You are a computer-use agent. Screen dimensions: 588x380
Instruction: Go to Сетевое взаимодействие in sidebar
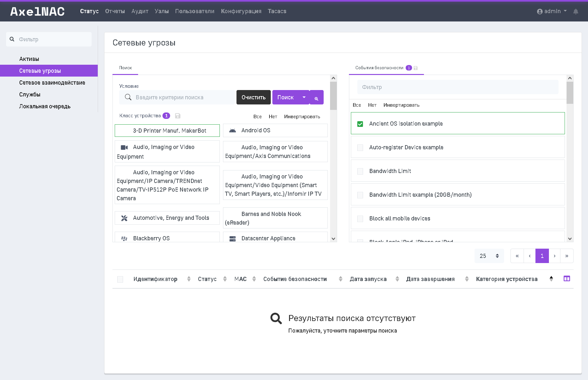tap(52, 83)
